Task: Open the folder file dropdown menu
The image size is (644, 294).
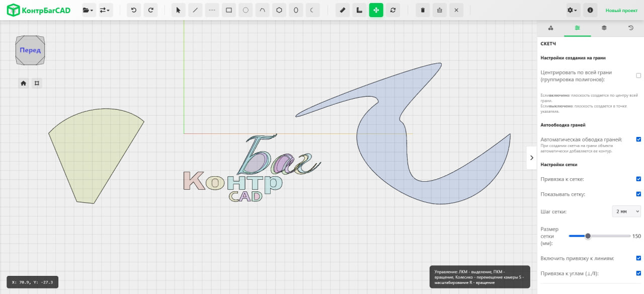Action: point(89,10)
